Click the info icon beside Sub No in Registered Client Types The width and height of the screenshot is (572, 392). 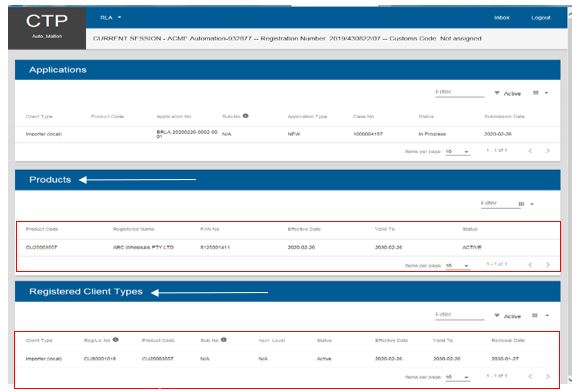[224, 339]
